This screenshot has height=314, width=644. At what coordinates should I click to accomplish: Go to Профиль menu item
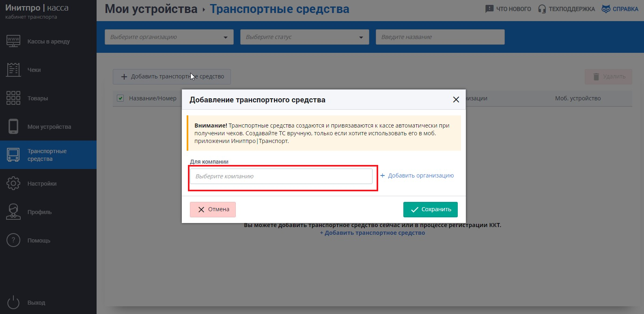(x=48, y=212)
